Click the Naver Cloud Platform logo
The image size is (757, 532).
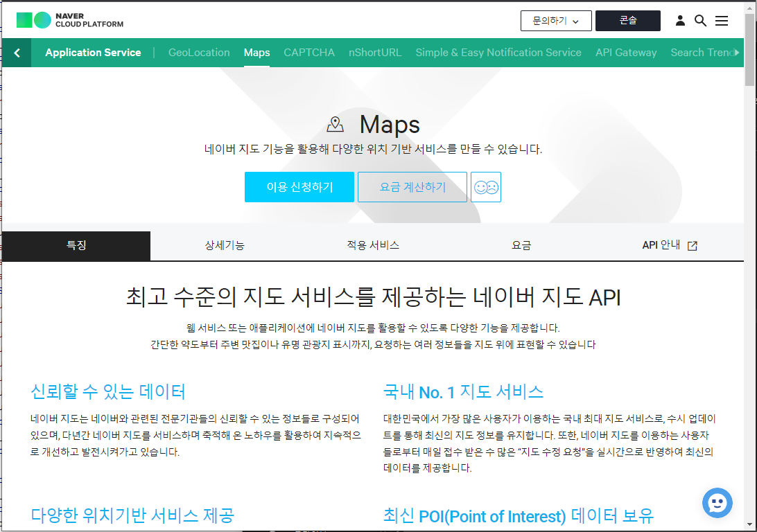(70, 20)
